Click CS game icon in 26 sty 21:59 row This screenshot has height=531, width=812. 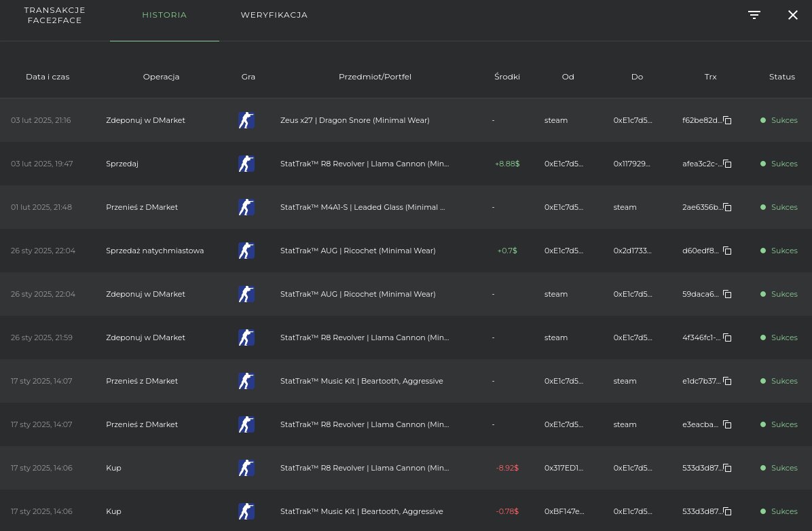[x=246, y=337]
